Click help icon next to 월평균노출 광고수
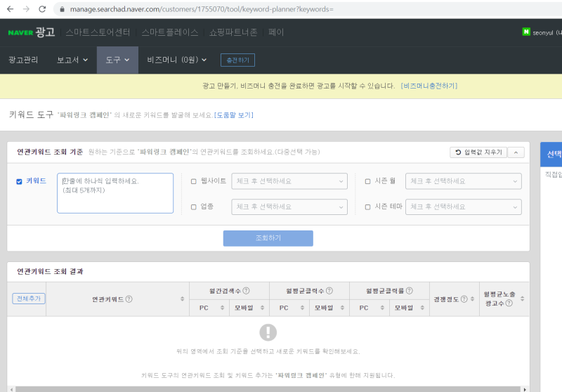562x392 pixels. [x=509, y=303]
